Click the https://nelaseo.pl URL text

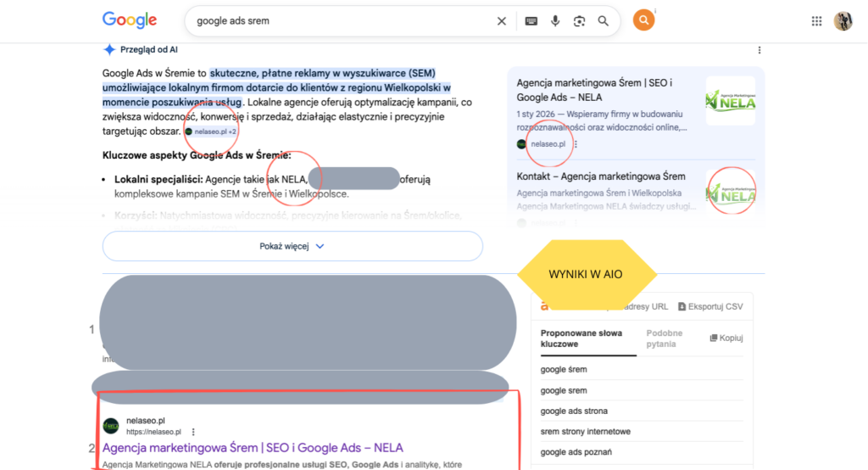(153, 432)
